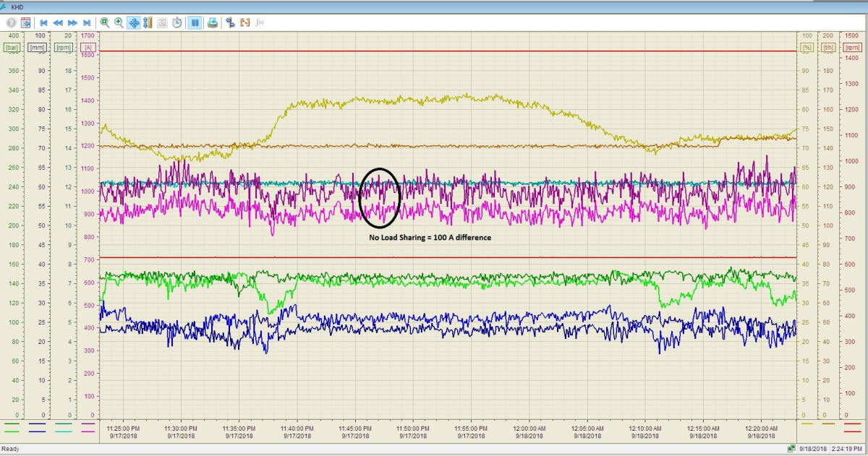This screenshot has width=868, height=456.
Task: Click the green connection status icon
Action: 792,449
